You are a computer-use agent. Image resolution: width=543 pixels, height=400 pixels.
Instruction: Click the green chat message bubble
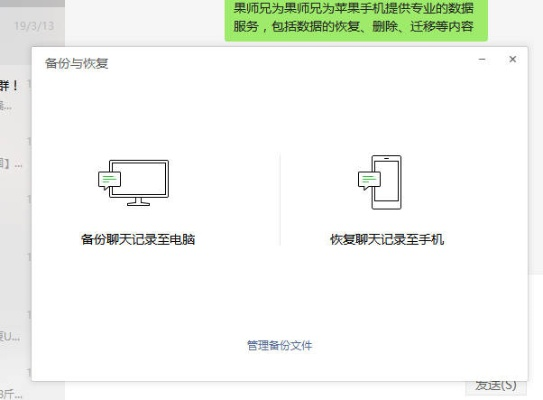point(356,20)
